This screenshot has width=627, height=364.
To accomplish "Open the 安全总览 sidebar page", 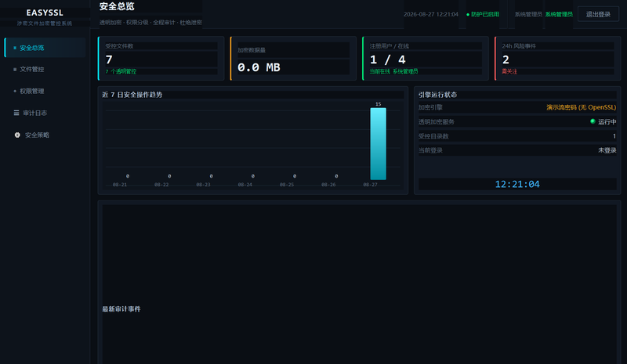I will pos(45,48).
